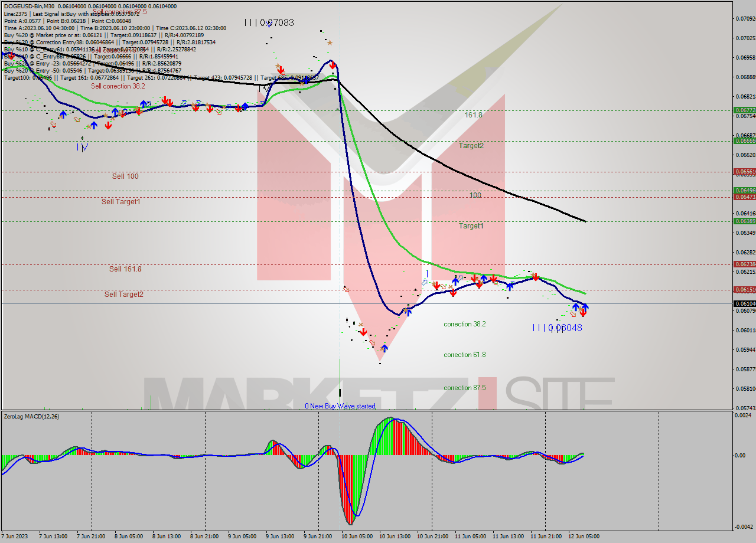
Task: Click the blue 'I I I 0.06048' wave label
Action: [557, 328]
